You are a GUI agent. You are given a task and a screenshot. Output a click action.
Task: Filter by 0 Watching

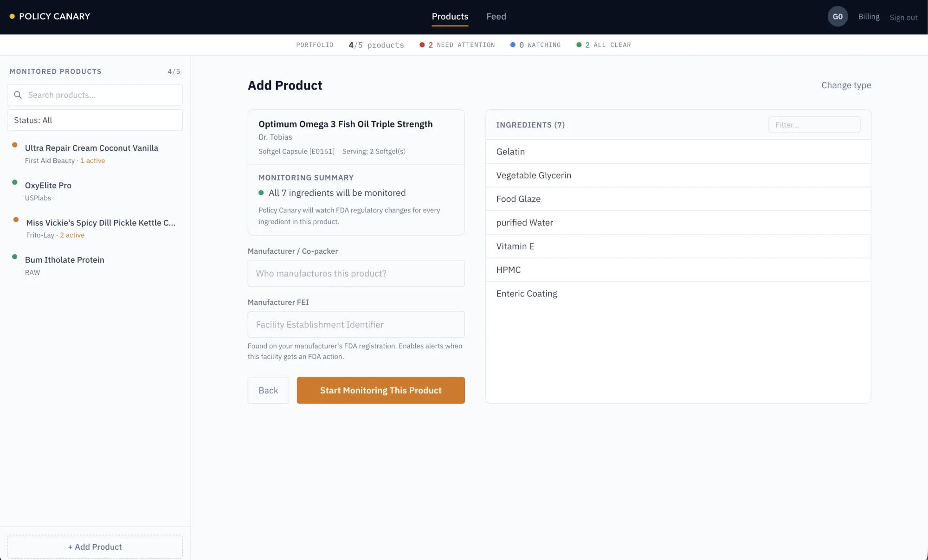(x=535, y=45)
